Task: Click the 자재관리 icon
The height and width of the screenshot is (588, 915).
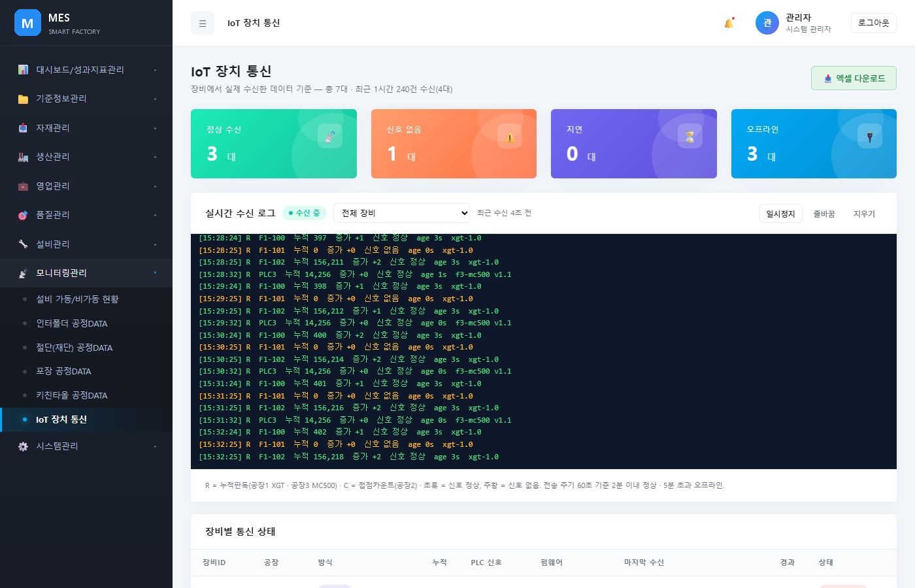Action: click(x=23, y=128)
